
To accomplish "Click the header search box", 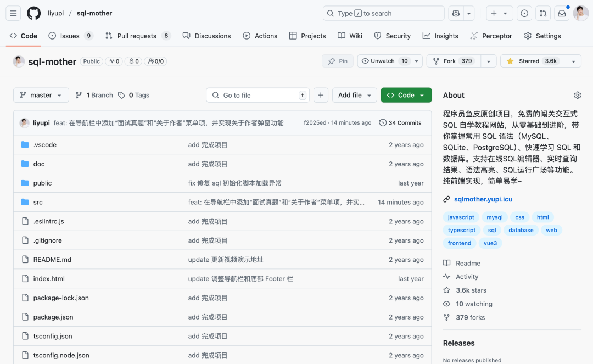I will pyautogui.click(x=383, y=13).
